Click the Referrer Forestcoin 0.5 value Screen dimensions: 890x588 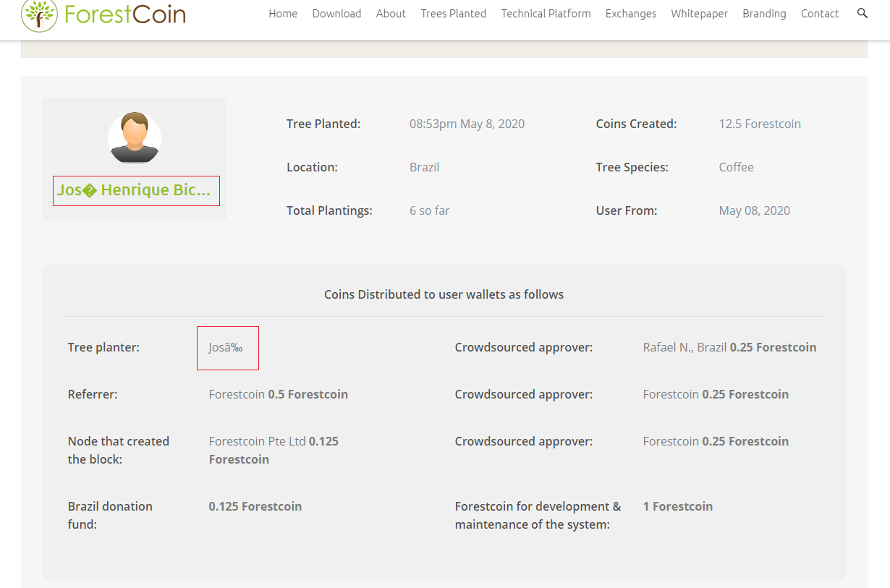coord(279,394)
